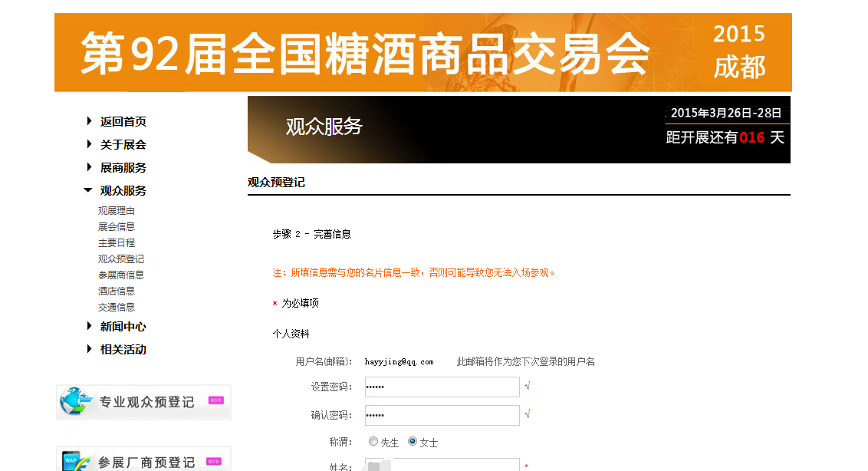This screenshot has height=471, width=868.
Task: Open 展商服务 menu item
Action: (123, 167)
